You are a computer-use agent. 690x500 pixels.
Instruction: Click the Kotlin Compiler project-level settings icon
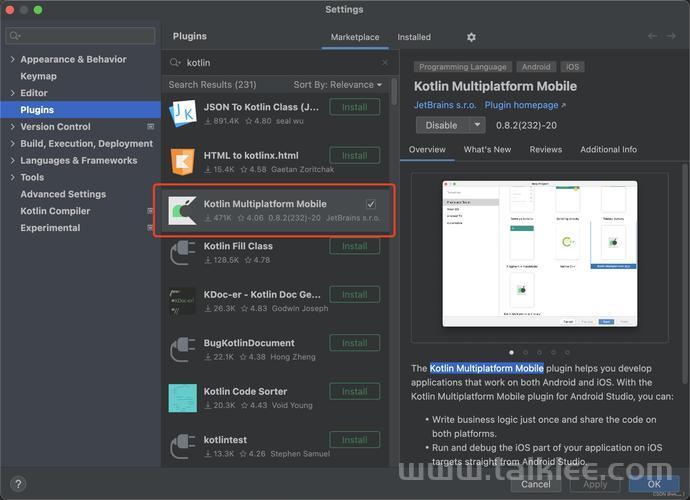pos(150,211)
